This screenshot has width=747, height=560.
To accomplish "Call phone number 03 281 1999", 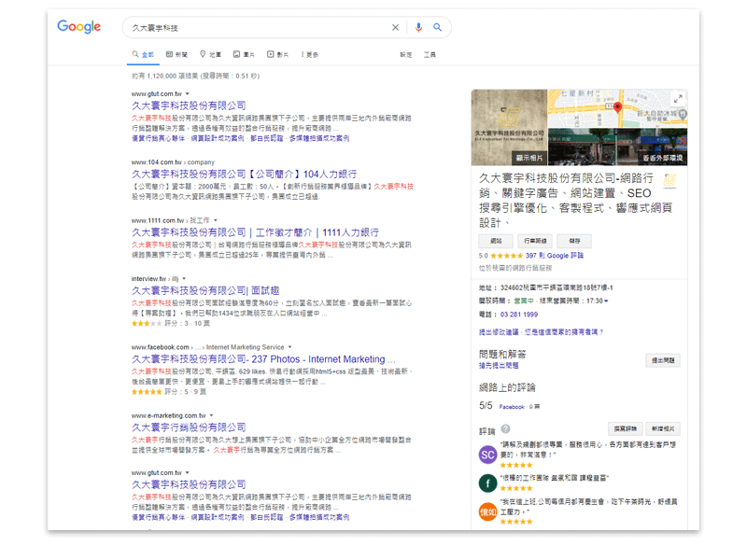I will point(519,315).
